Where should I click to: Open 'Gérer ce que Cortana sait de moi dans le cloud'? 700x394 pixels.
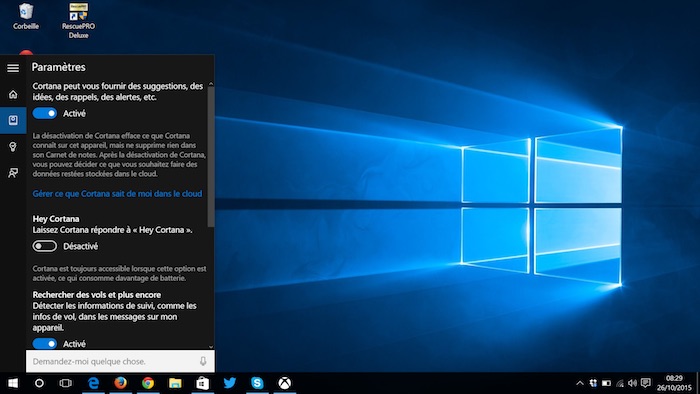(117, 194)
